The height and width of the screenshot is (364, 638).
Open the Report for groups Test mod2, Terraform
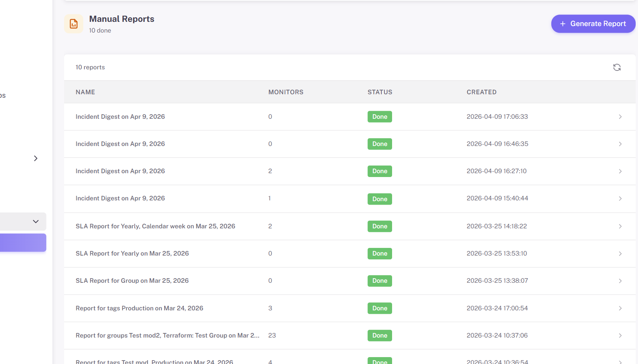pos(168,335)
